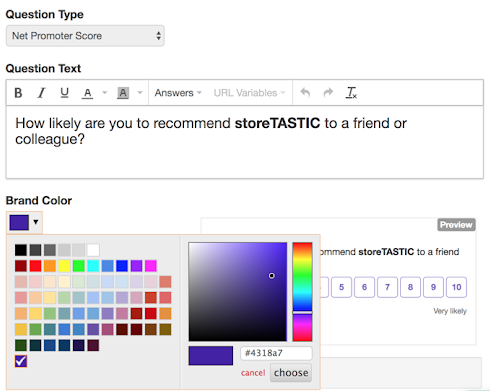This screenshot has width=490, height=391.
Task: Click the text color A icon
Action: (87, 93)
